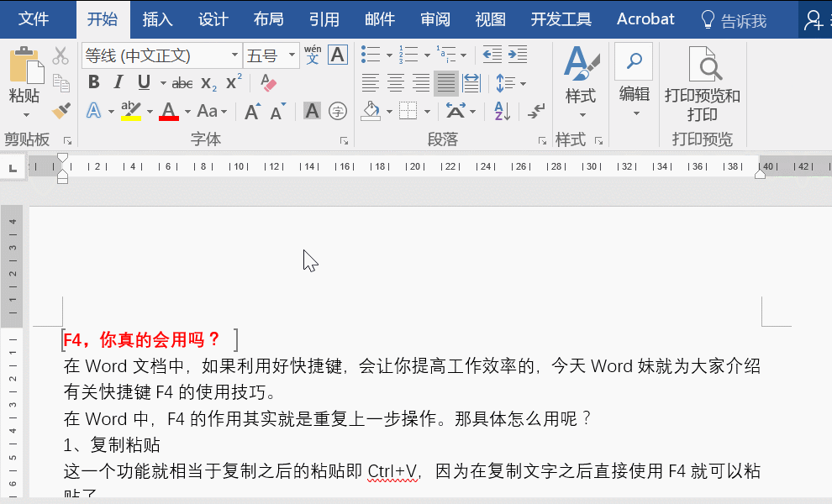Open underline style dropdown arrow
Image resolution: width=832 pixels, height=504 pixels.
pyautogui.click(x=163, y=83)
